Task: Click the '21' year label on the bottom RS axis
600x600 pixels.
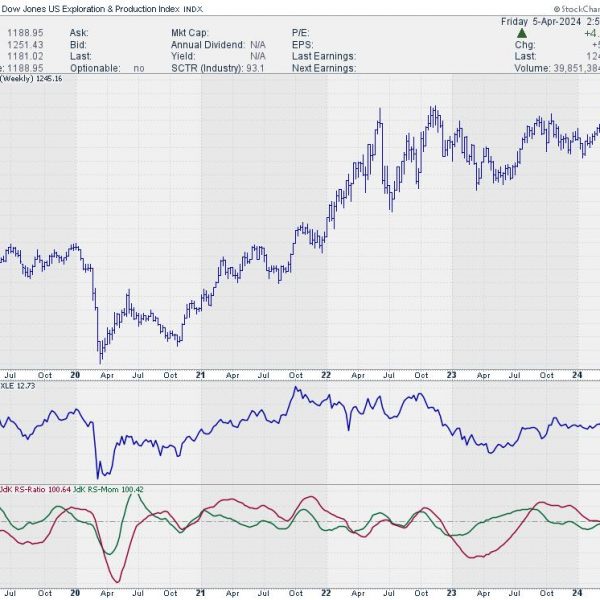Action: 200,593
